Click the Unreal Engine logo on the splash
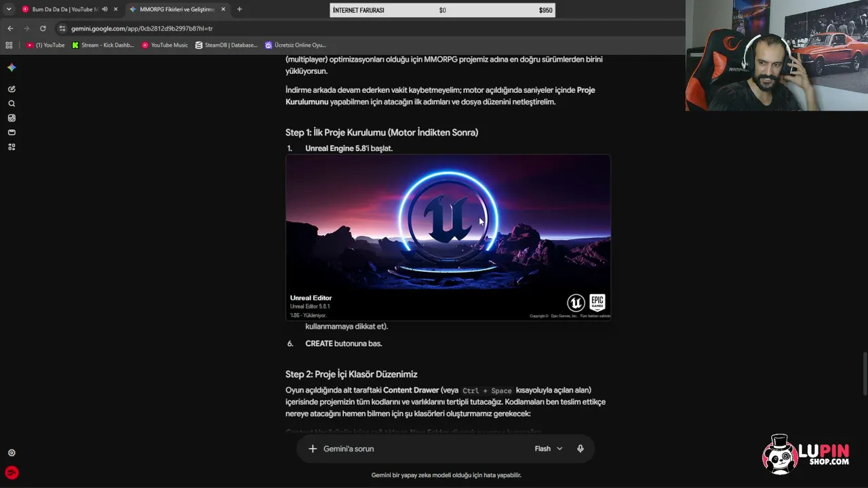868x488 pixels. click(576, 302)
